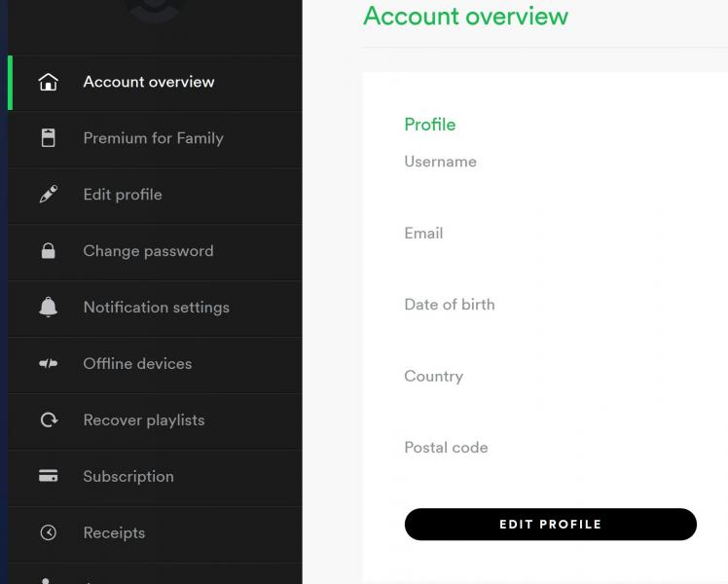Click the partially visible sidebar item below Receipts
728x584 pixels.
[155, 574]
